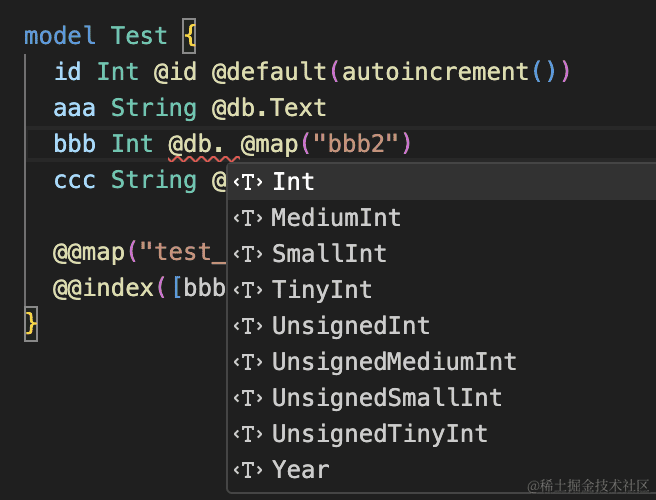This screenshot has width=656, height=500.
Task: Click the Test model name
Action: (x=139, y=36)
